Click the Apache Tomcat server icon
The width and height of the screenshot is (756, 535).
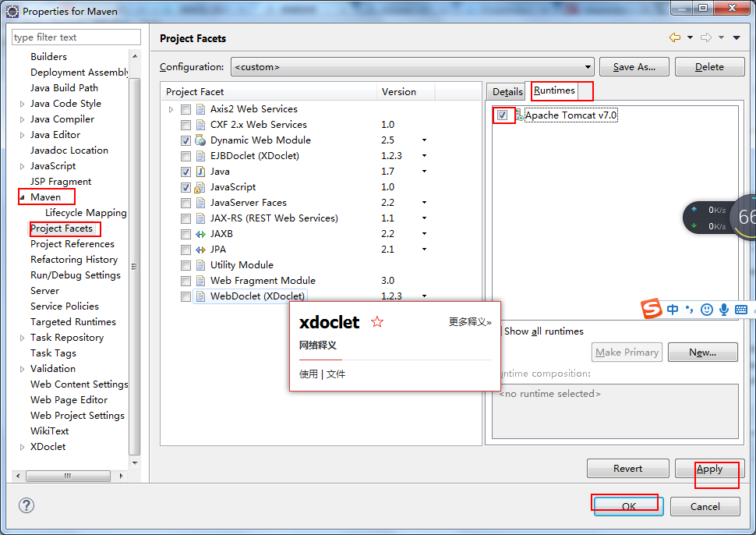point(519,115)
